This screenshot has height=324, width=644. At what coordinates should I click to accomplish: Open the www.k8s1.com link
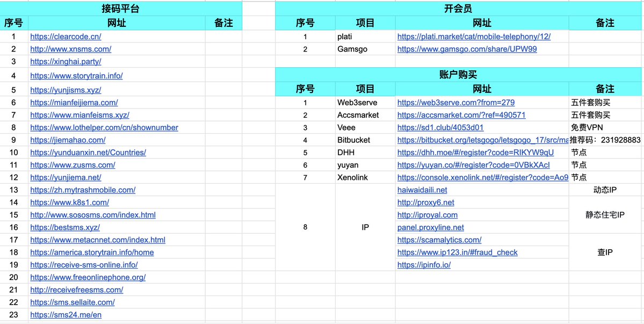pyautogui.click(x=69, y=202)
